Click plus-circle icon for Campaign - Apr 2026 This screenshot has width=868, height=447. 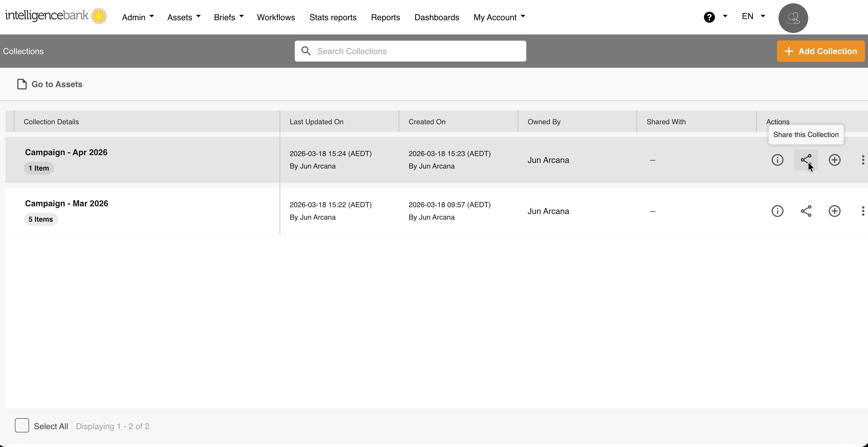pos(834,160)
